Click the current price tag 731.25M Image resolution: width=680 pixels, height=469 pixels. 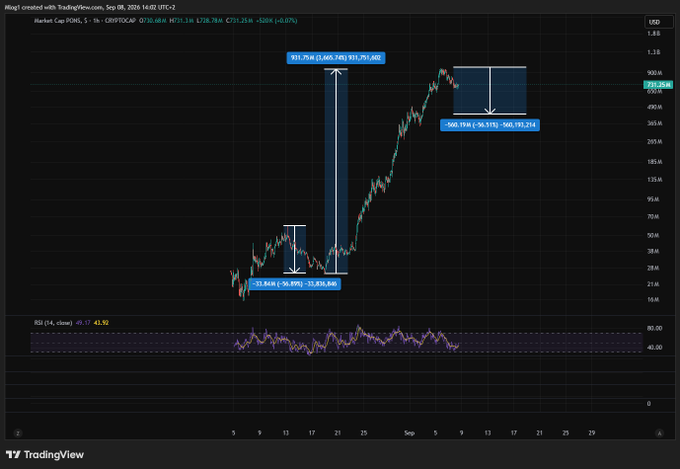coord(658,85)
